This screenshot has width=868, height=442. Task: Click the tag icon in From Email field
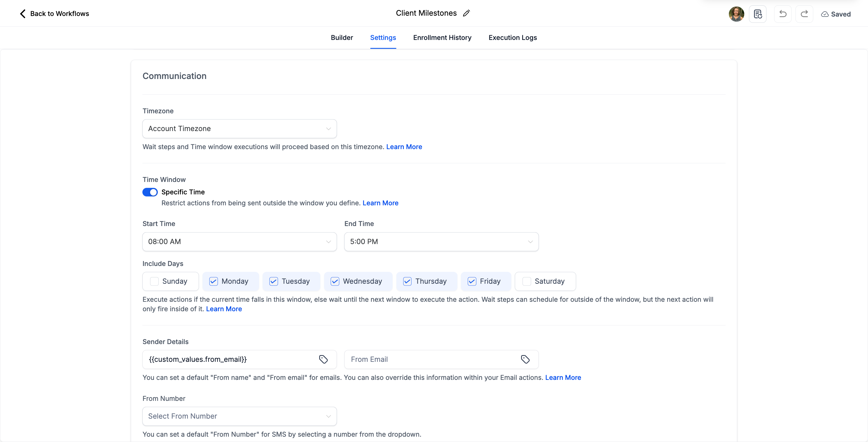(525, 359)
